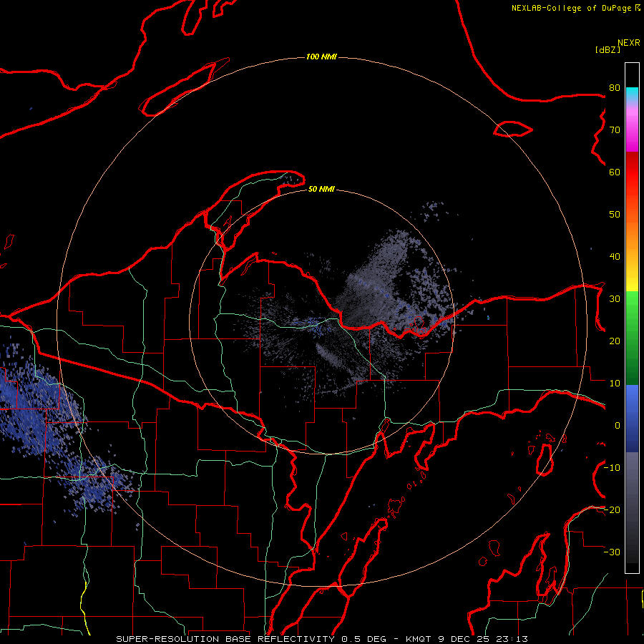Click the Super-Resolution Base Reflectivity caption
This screenshot has height=644, width=644.
point(225,639)
